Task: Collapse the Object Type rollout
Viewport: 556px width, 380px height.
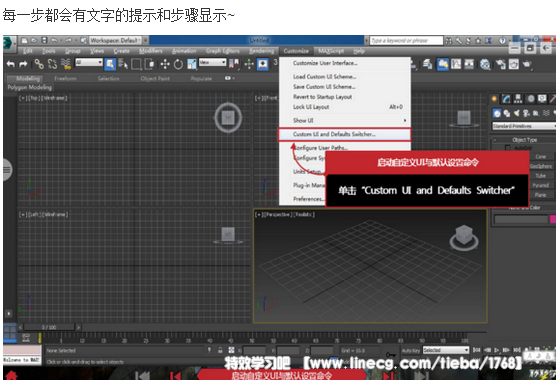Action: 523,140
